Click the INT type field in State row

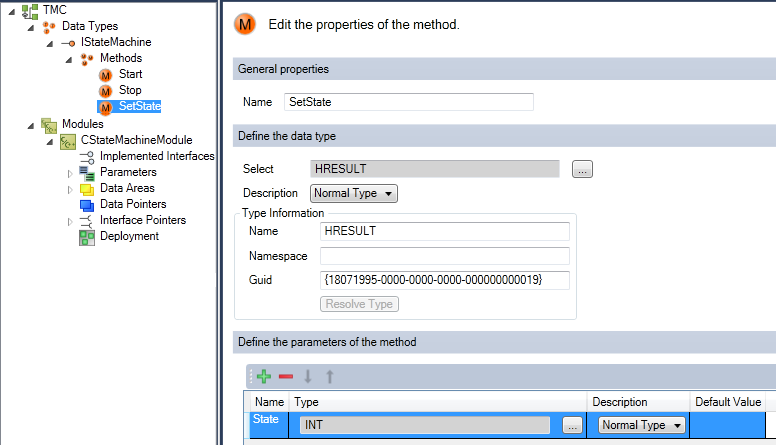[x=425, y=425]
